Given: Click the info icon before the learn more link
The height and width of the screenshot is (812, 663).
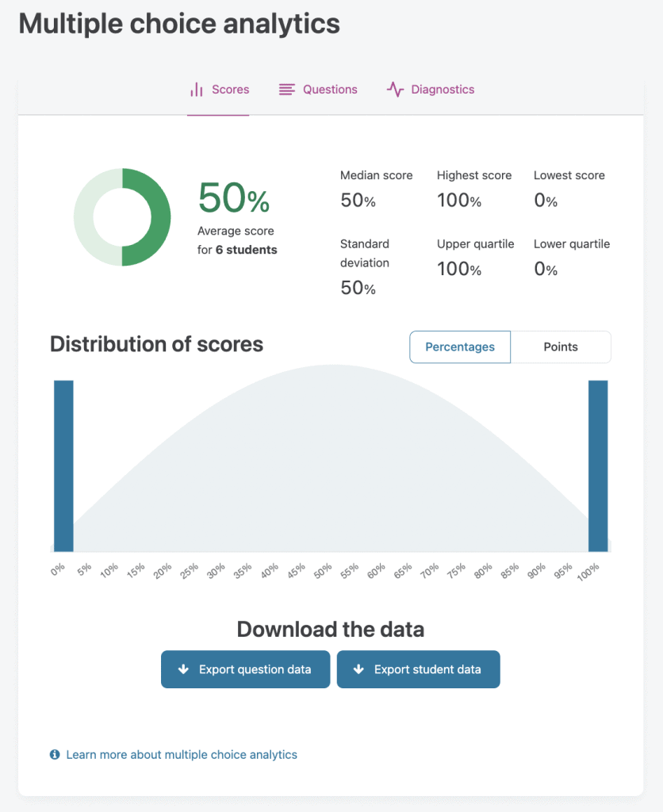Looking at the screenshot, I should [x=54, y=754].
